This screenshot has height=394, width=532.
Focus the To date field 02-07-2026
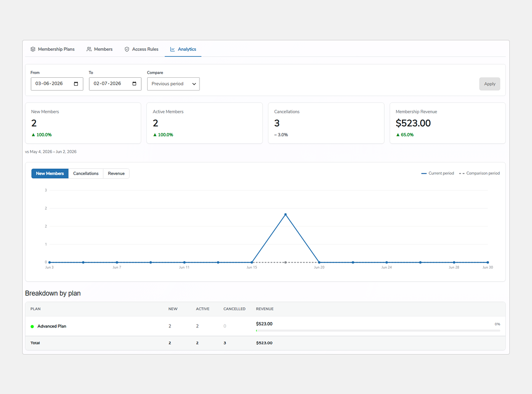coord(115,84)
